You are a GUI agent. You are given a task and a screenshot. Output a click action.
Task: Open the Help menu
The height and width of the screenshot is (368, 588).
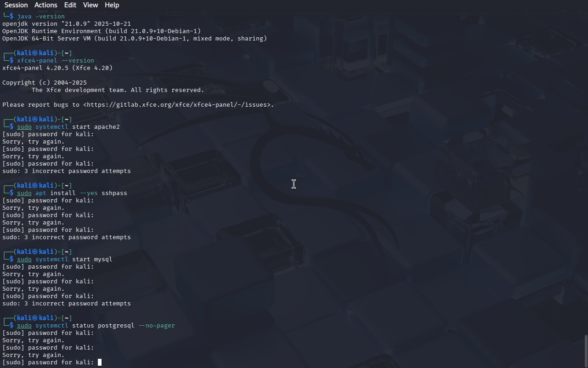click(112, 5)
